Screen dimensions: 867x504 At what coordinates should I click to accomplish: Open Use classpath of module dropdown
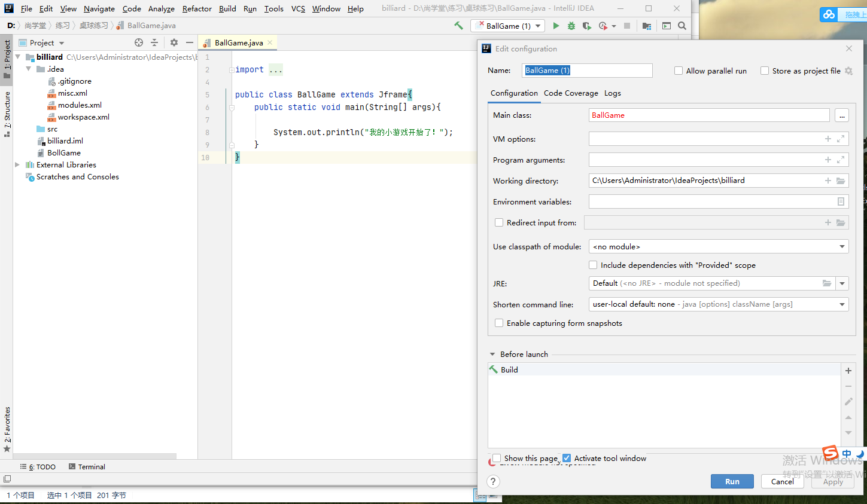pos(719,246)
